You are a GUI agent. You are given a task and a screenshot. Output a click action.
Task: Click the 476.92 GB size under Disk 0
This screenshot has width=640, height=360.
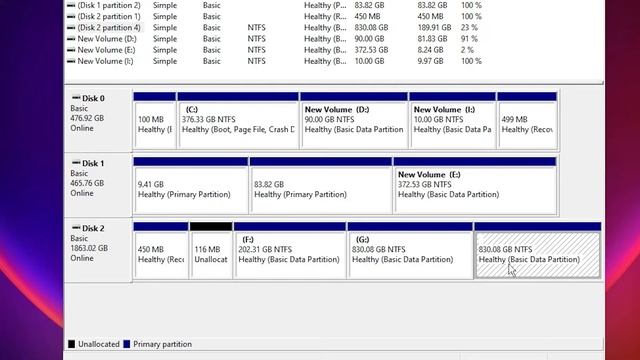pos(87,118)
